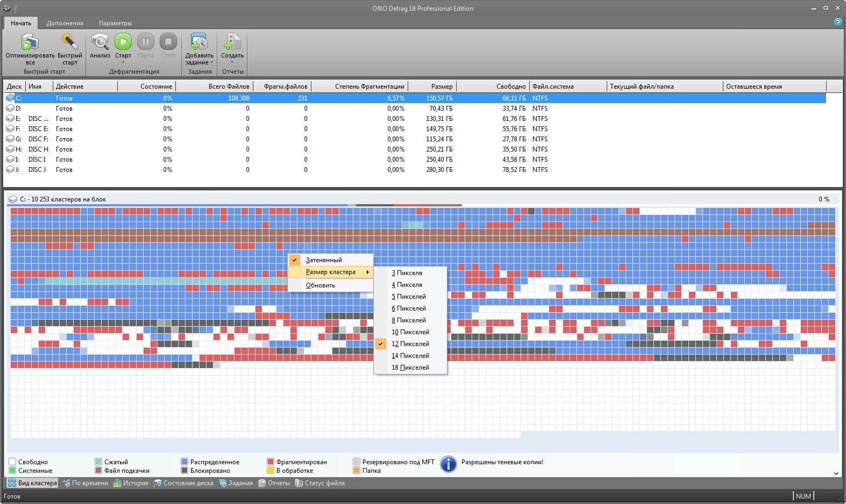Choose 14 Пикселей cluster size
Image resolution: width=846 pixels, height=504 pixels.
pyautogui.click(x=410, y=356)
